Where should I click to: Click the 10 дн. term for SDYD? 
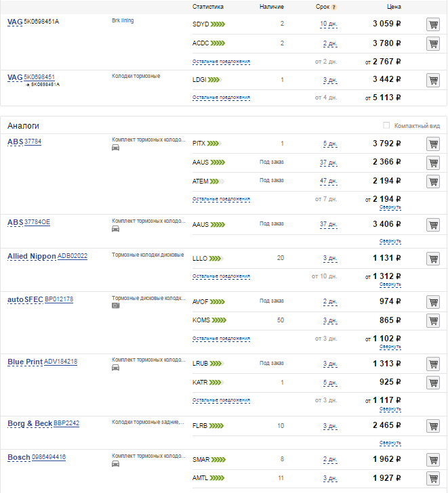click(x=329, y=24)
